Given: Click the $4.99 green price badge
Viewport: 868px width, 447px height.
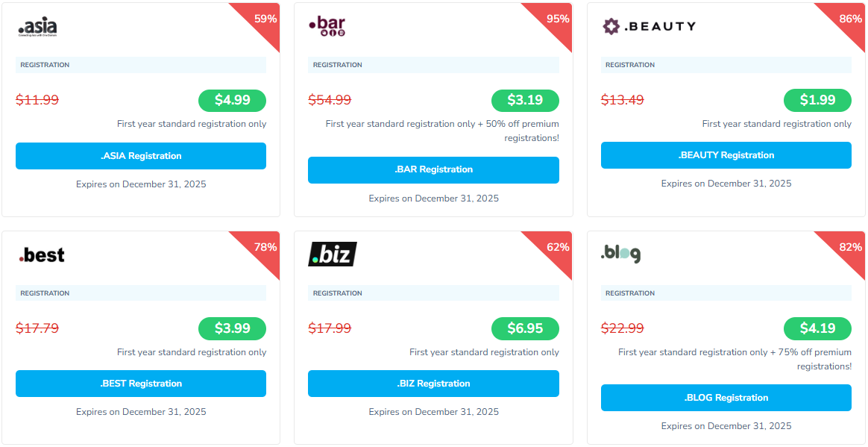Looking at the screenshot, I should (232, 100).
